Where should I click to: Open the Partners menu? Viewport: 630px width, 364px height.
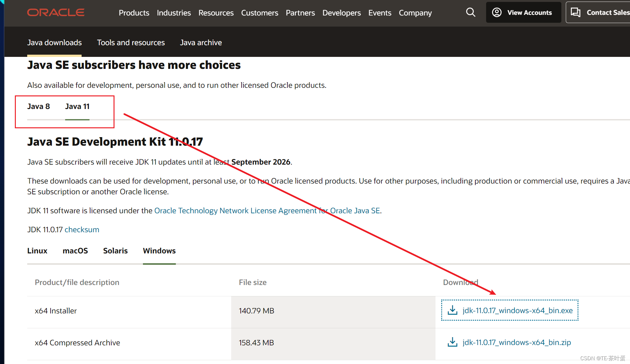(300, 13)
